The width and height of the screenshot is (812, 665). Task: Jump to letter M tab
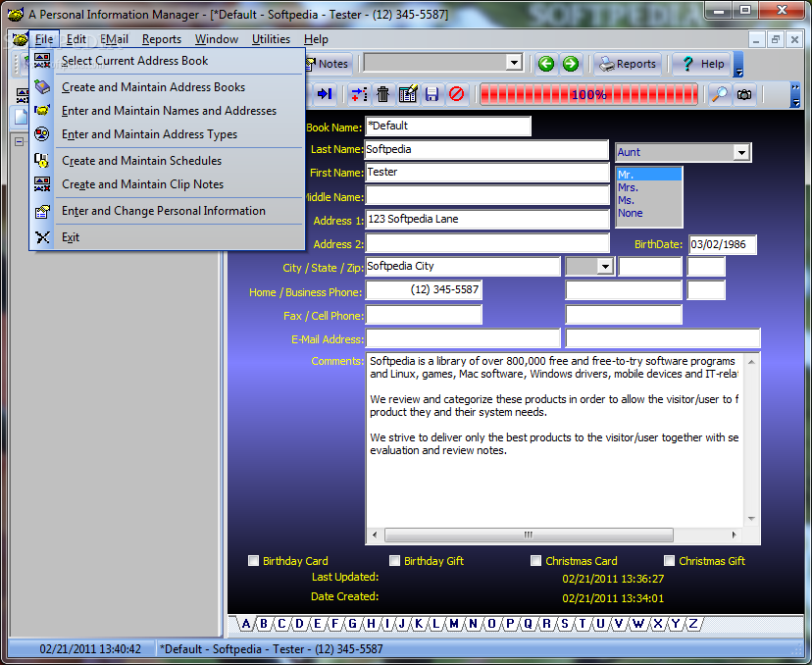(454, 624)
